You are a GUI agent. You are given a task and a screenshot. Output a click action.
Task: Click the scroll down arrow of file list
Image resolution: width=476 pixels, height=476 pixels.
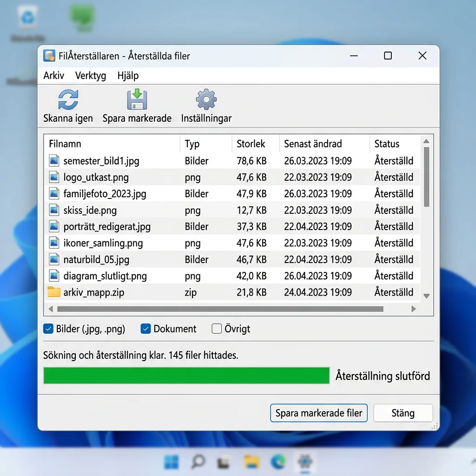click(427, 296)
